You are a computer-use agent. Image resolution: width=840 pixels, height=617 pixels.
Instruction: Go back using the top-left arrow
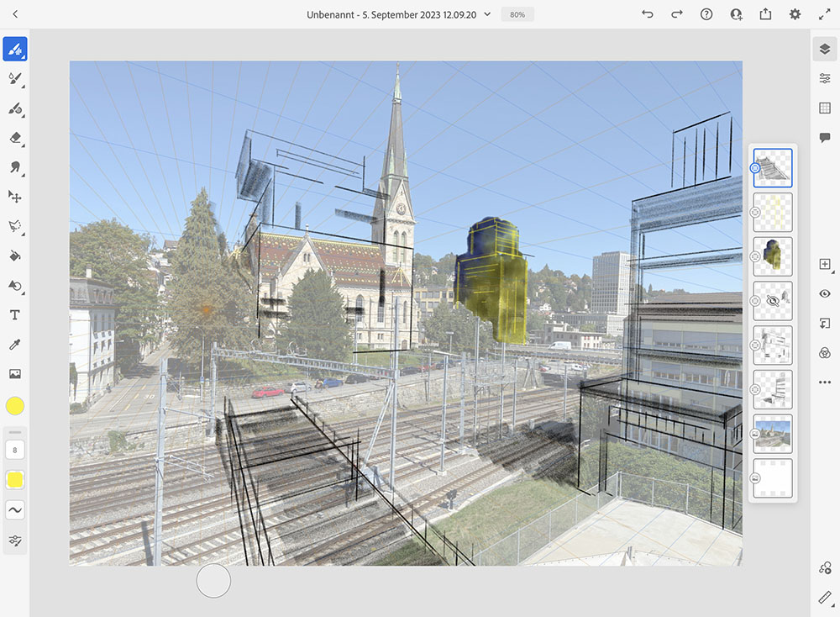16,14
